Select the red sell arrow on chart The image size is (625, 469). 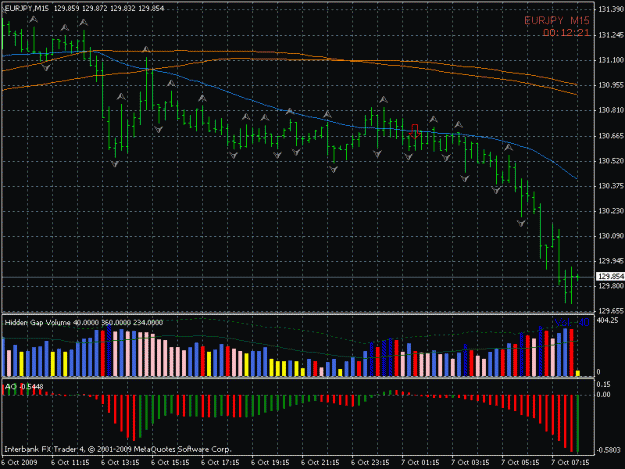click(x=415, y=131)
